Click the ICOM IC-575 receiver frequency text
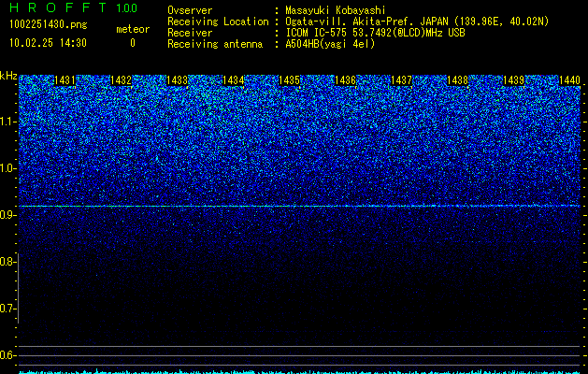The width and height of the screenshot is (588, 374). 375,33
